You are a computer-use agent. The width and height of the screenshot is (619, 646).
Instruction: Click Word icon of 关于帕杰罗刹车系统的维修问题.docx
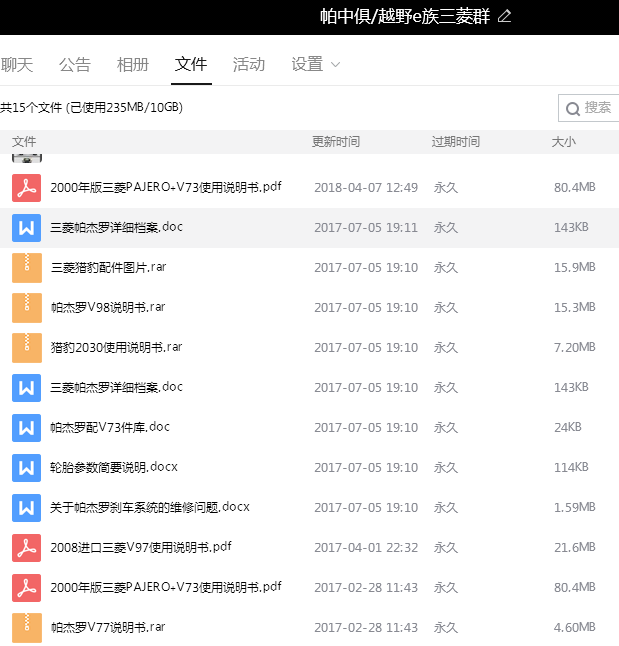pos(26,508)
